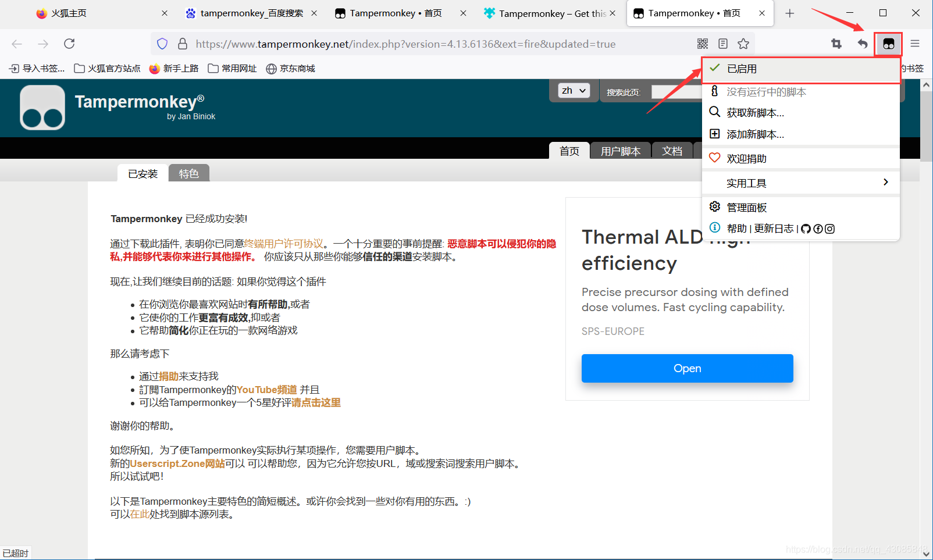
Task: Click the SPS-EUROPE advertiser label
Action: [x=613, y=331]
